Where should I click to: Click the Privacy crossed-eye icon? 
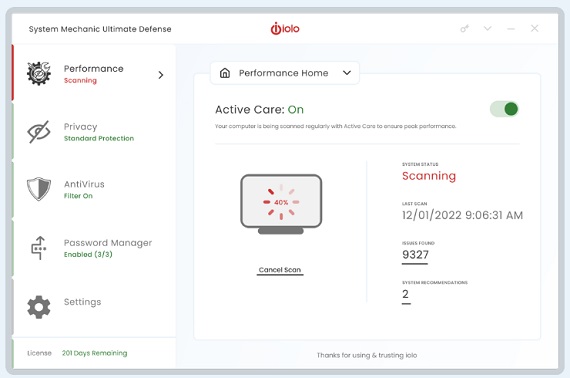click(x=39, y=132)
